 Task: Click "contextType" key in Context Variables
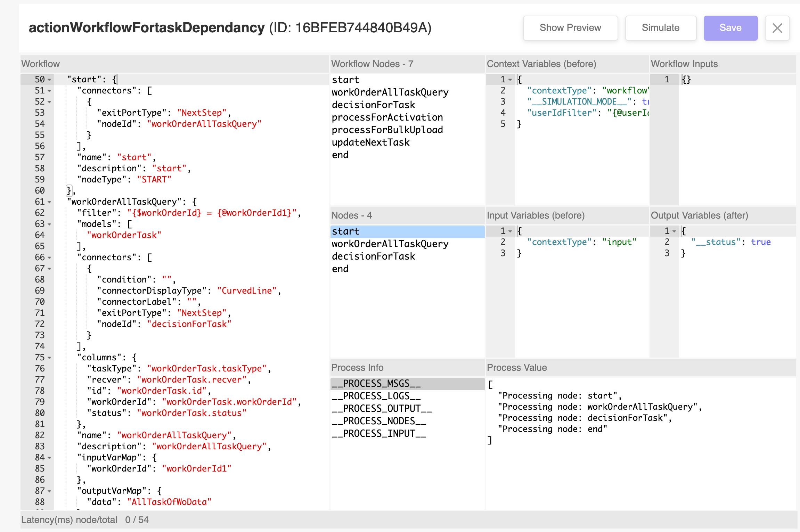point(559,91)
